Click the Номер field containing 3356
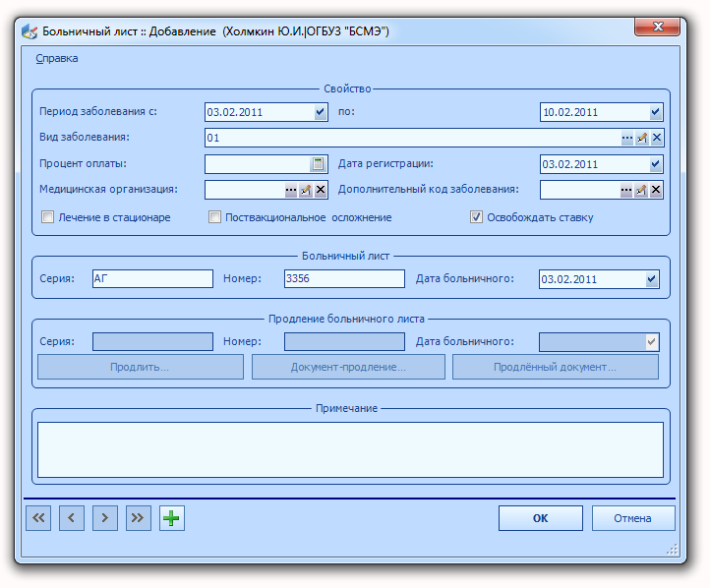Screen dimensions: 710x588 click(x=344, y=279)
